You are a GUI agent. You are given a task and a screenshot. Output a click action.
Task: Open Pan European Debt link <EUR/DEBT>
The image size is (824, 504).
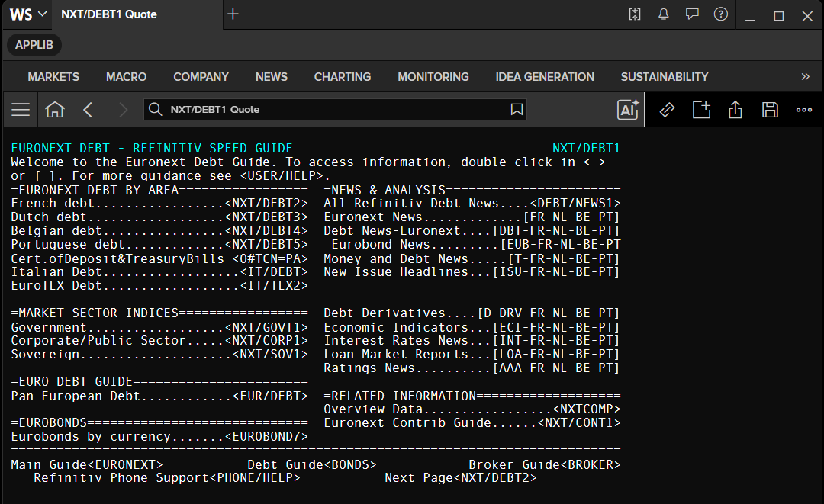pyautogui.click(x=270, y=396)
